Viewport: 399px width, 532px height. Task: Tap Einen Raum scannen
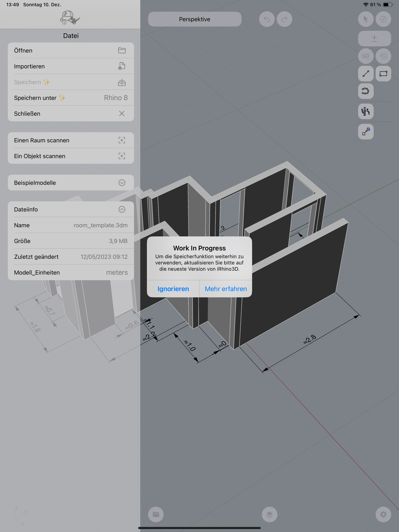coord(71,140)
